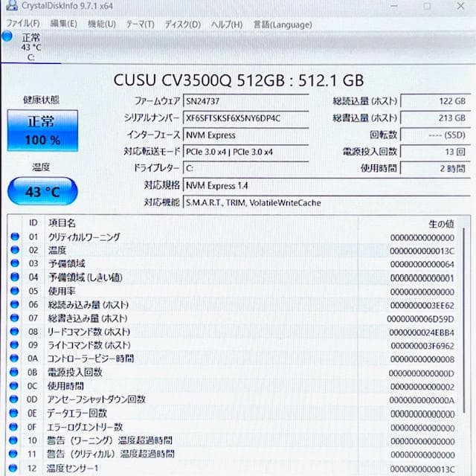
Task: Click status circle for 0C 使用時間 row
Action: point(13,386)
